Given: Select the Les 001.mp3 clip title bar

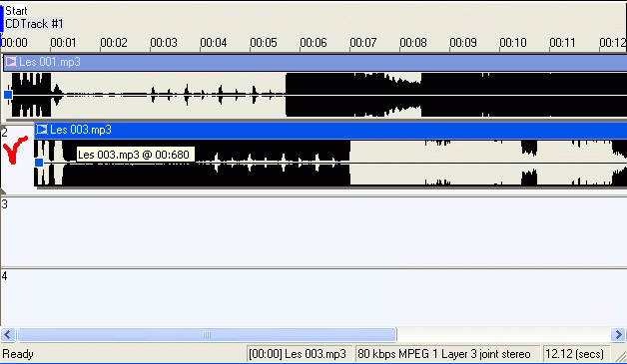Looking at the screenshot, I should click(x=315, y=63).
